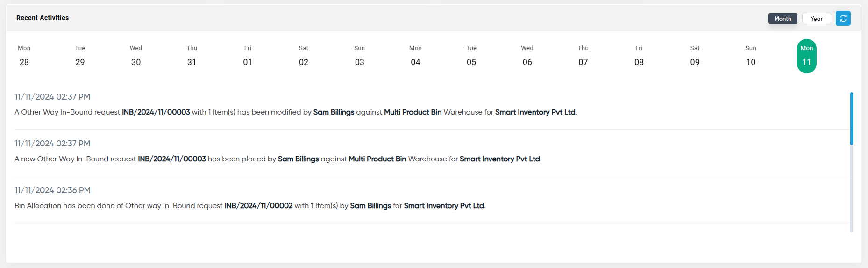The width and height of the screenshot is (868, 268).
Task: Select Monday 04 date
Action: click(x=415, y=56)
